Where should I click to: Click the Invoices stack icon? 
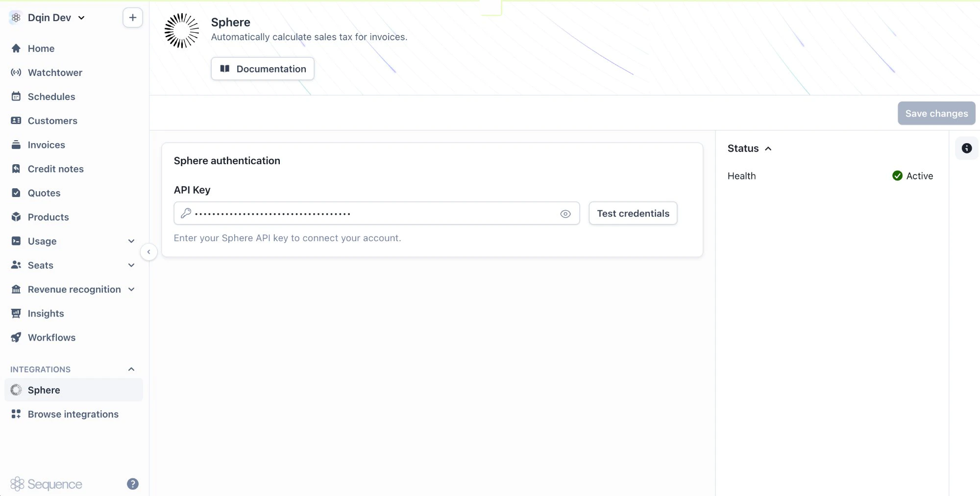(x=16, y=144)
